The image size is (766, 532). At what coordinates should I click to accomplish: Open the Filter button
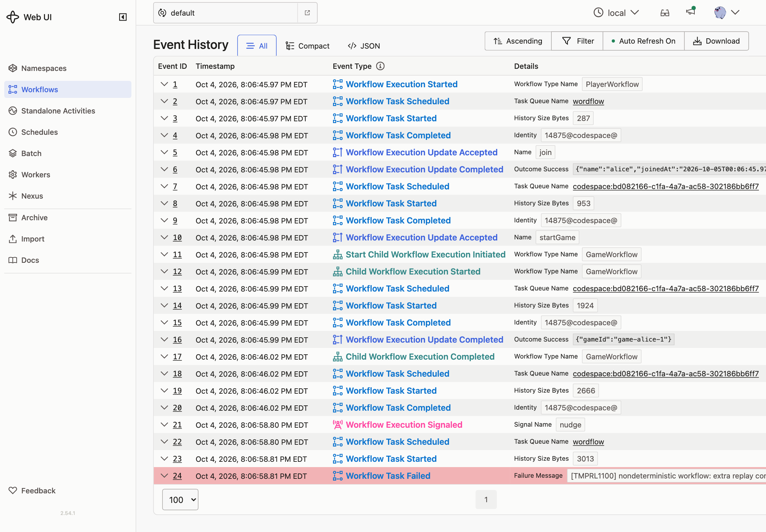pos(577,41)
